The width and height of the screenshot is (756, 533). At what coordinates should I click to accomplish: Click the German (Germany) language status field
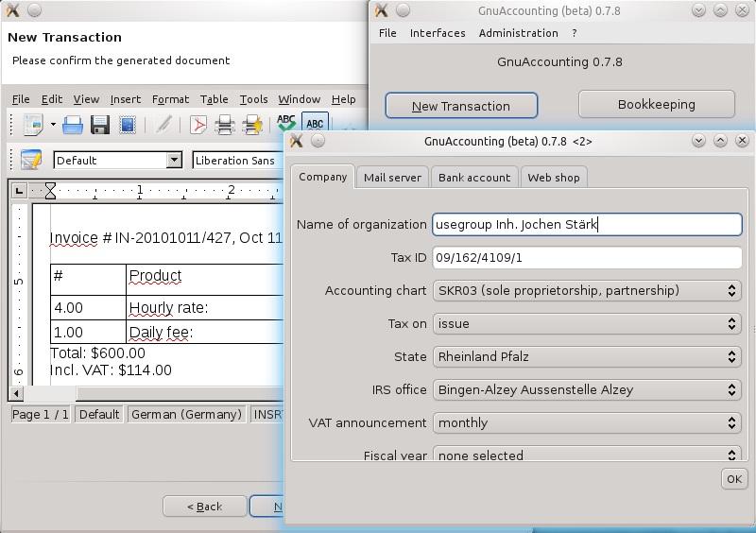(x=186, y=414)
